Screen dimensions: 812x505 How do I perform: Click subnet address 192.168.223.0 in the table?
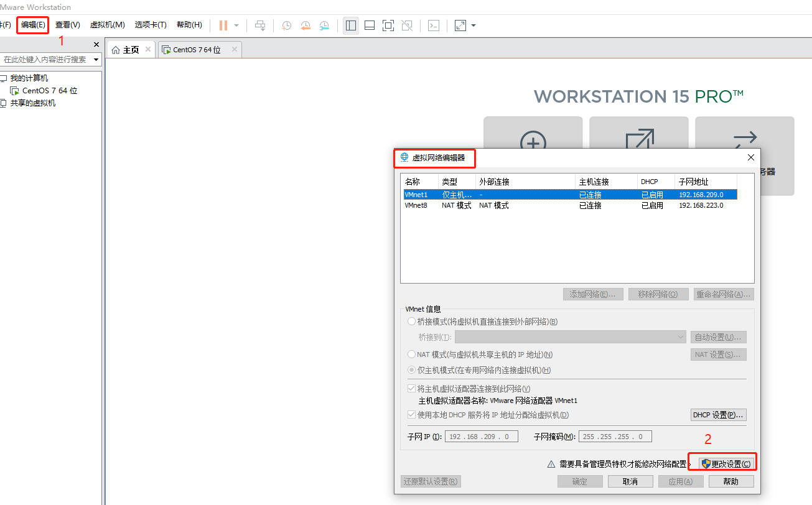tap(701, 205)
